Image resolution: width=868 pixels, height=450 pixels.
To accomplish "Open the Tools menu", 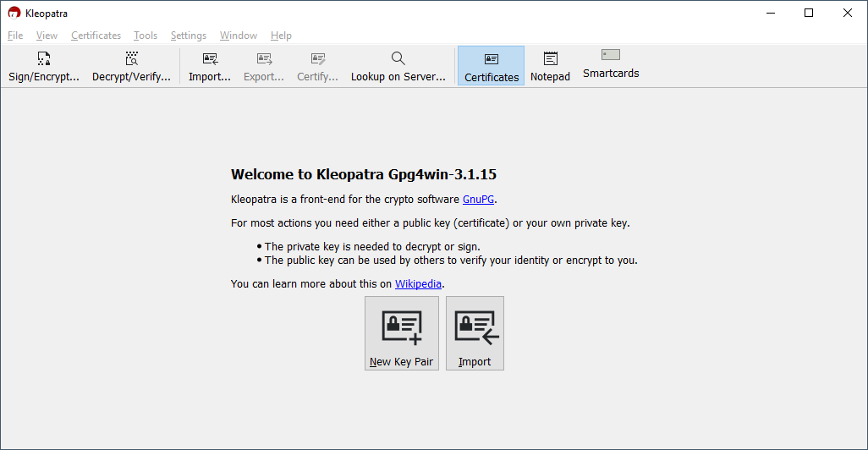I will pyautogui.click(x=145, y=36).
